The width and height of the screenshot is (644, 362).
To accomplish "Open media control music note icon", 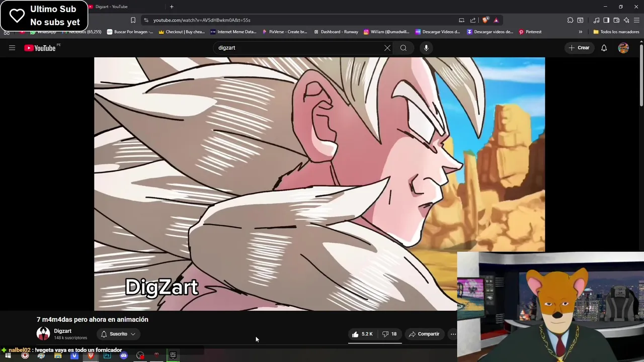I will click(596, 20).
